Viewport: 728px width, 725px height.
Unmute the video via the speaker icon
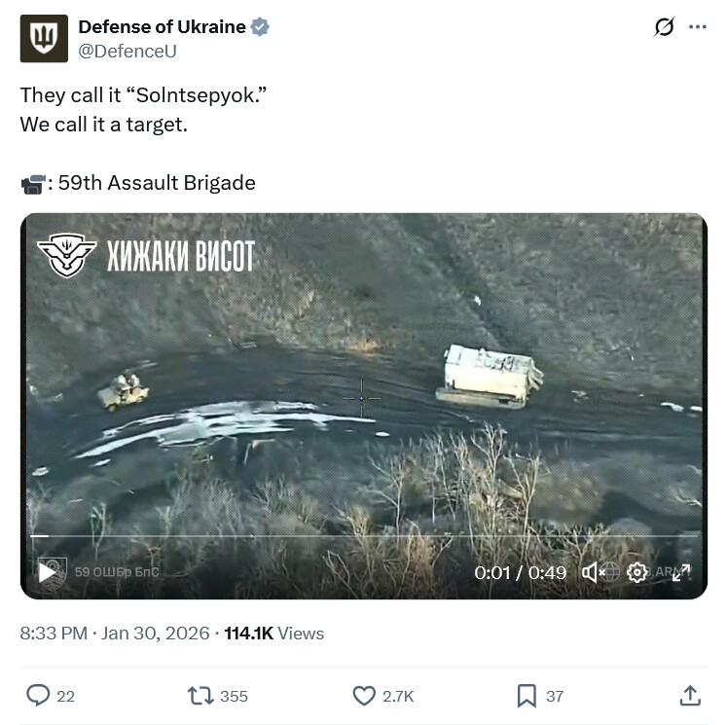coord(591,572)
